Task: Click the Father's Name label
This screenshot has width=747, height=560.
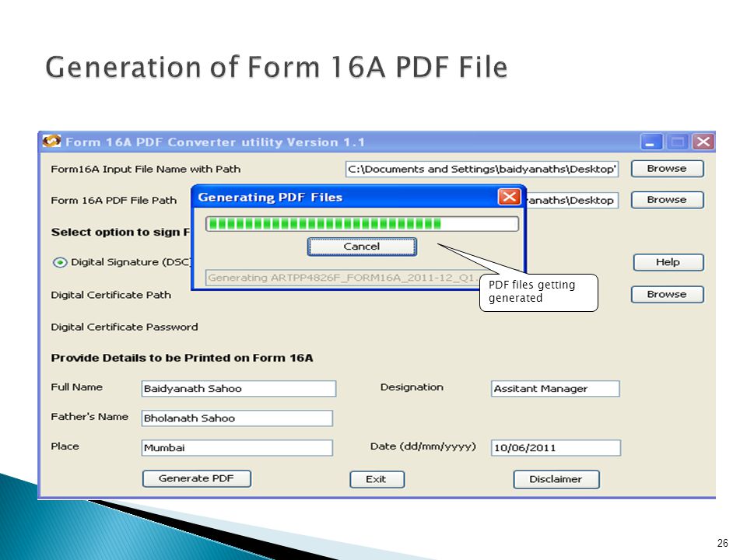Action: pyautogui.click(x=89, y=417)
